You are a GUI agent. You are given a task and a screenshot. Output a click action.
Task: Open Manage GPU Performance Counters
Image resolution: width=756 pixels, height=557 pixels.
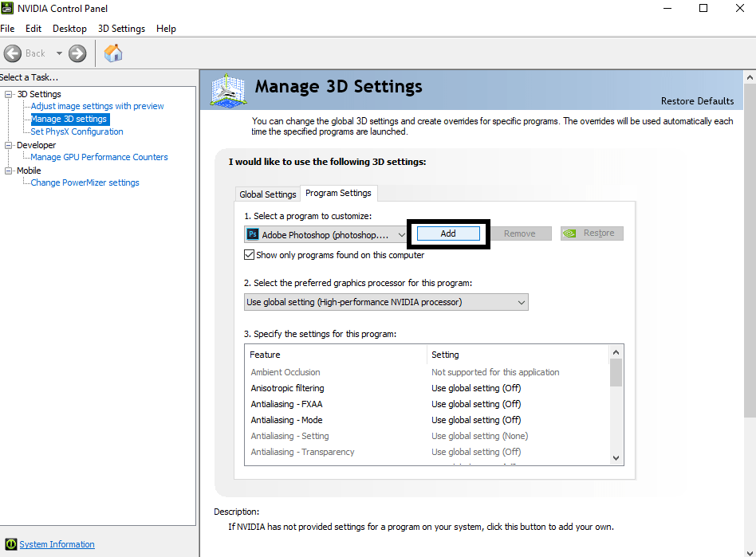tap(100, 157)
